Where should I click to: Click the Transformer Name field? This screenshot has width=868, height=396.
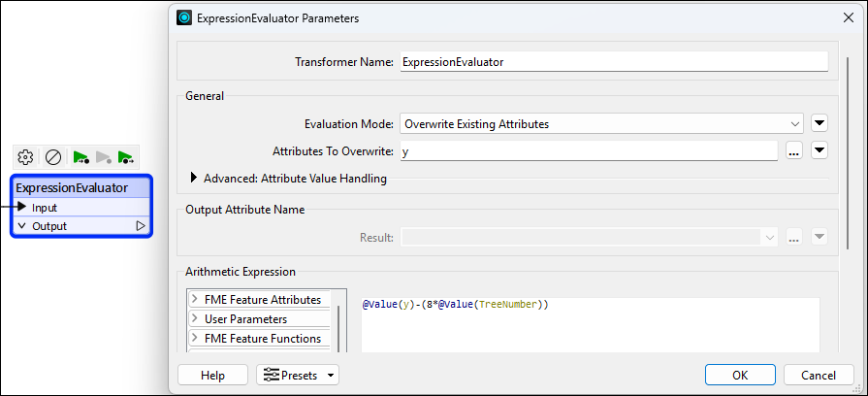pyautogui.click(x=614, y=62)
